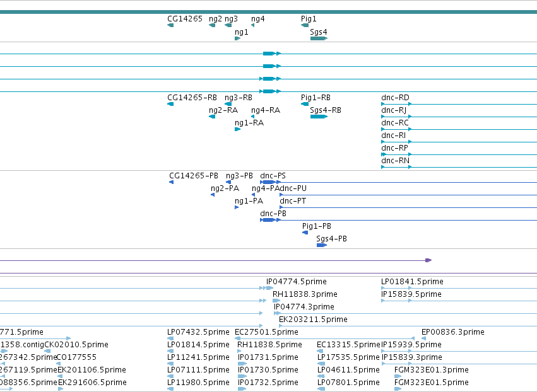
Task: Select EST LP07111.5prime
Action: pyautogui.click(x=198, y=371)
